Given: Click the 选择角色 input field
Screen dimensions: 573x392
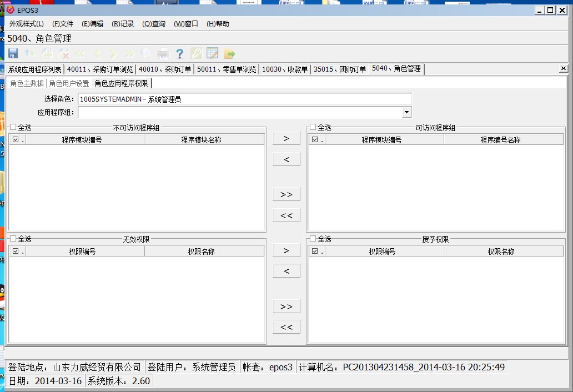Looking at the screenshot, I should (244, 99).
